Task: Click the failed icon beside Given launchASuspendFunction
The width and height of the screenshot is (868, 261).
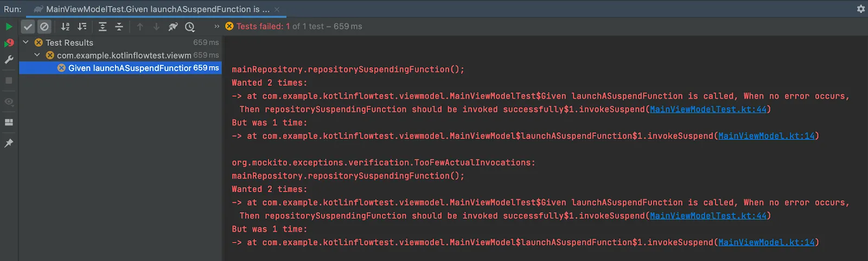Action: (x=61, y=68)
